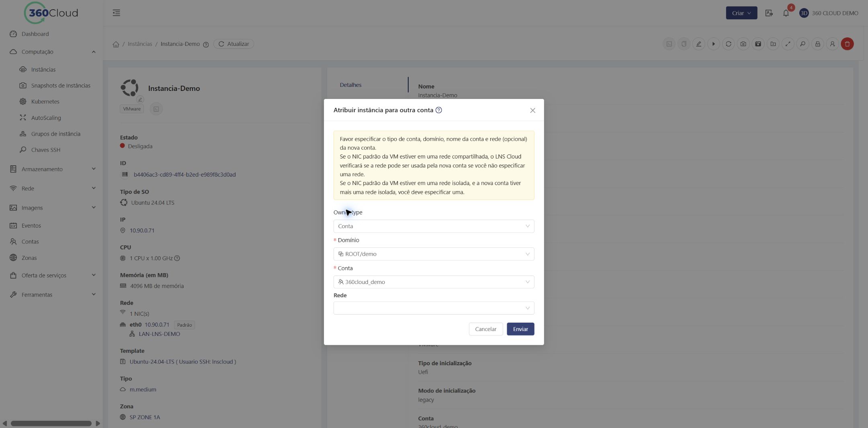868x428 pixels.
Task: Click the outlined camera instance snapshot icon
Action: [x=743, y=44]
